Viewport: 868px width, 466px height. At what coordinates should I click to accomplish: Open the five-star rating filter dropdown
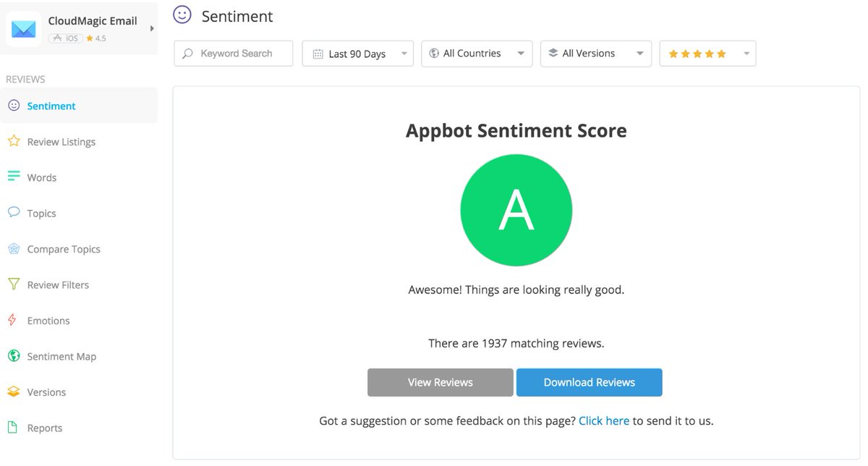pyautogui.click(x=707, y=54)
